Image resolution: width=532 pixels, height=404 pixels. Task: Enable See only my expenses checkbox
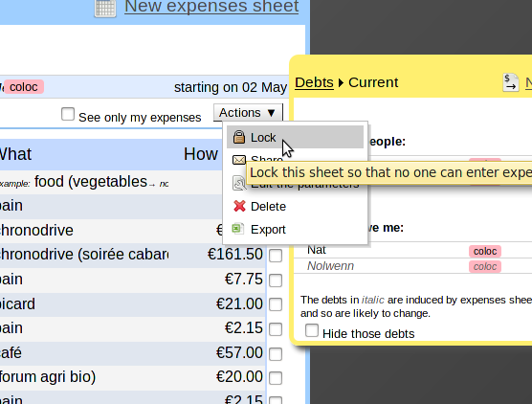coord(68,114)
